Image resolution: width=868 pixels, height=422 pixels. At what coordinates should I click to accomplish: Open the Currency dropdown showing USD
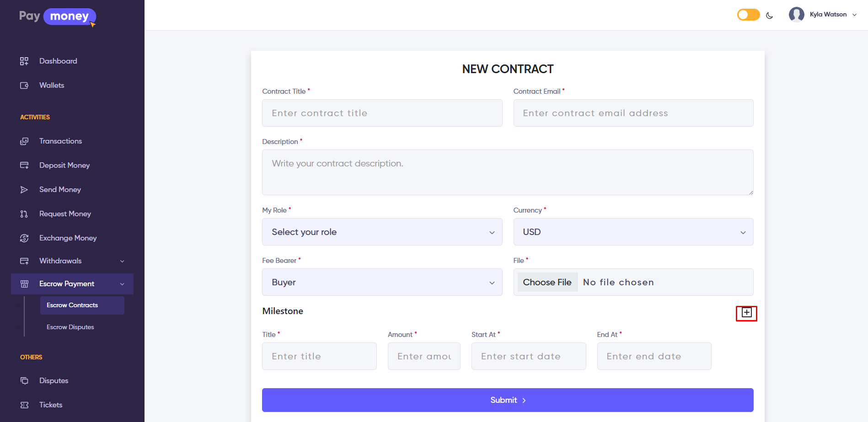(x=633, y=232)
